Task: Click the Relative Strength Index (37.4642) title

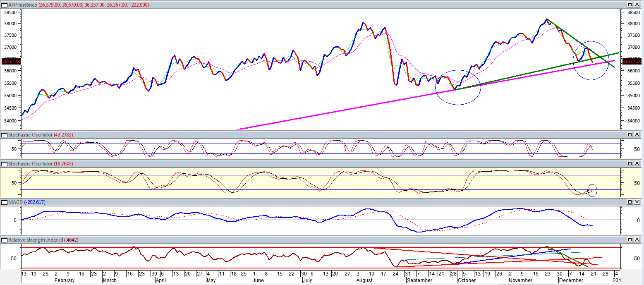Action: [x=43, y=240]
